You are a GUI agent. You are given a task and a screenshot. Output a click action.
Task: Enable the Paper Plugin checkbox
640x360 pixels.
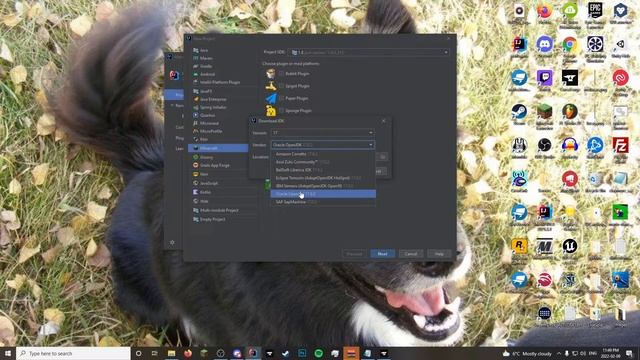coord(281,98)
